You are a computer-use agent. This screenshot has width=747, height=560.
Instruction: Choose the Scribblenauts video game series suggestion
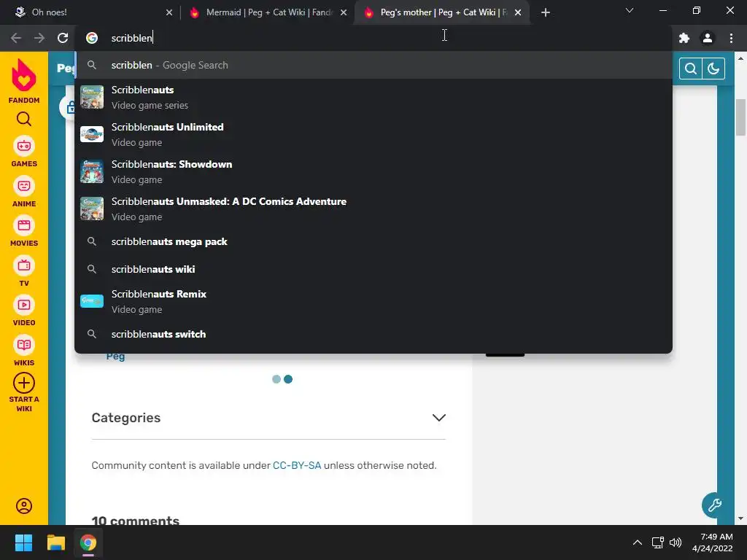[373, 97]
